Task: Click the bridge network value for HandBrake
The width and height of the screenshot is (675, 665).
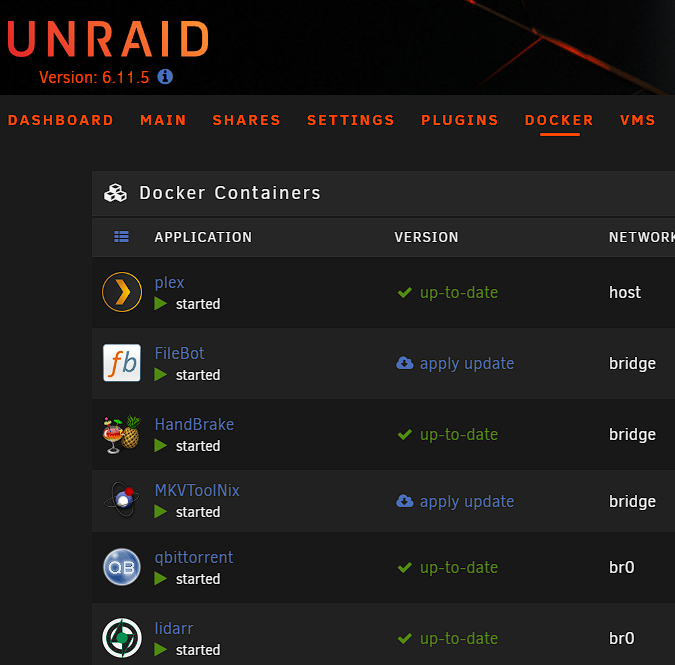Action: [x=632, y=435]
